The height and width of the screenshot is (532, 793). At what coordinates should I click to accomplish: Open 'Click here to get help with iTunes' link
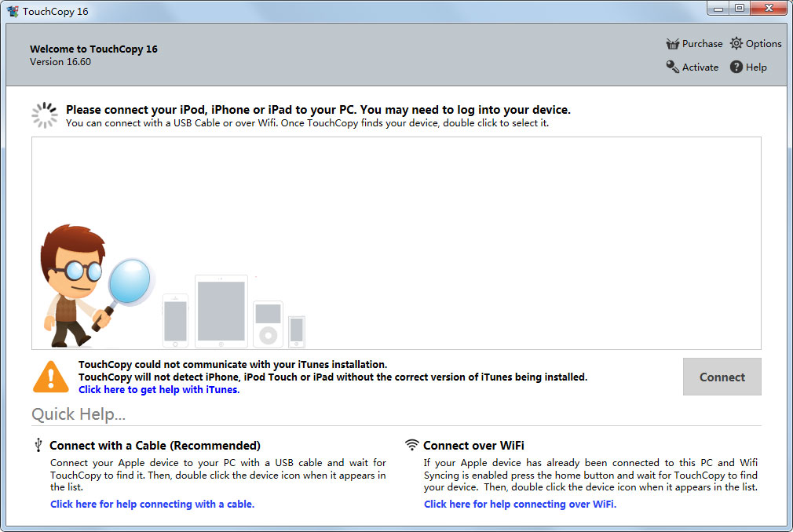tap(159, 389)
